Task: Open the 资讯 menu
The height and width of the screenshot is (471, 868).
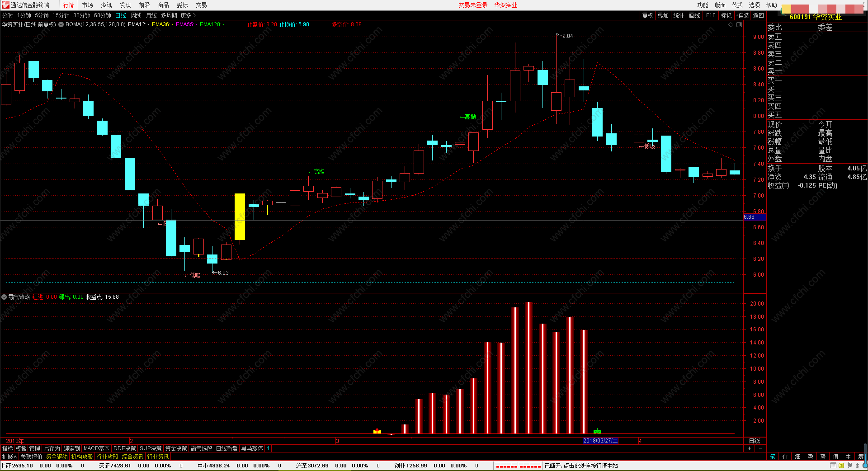Action: point(107,5)
